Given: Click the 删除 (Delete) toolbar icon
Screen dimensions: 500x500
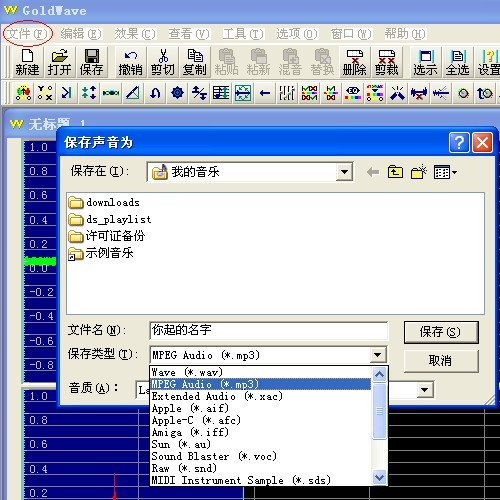Looking at the screenshot, I should tap(355, 62).
